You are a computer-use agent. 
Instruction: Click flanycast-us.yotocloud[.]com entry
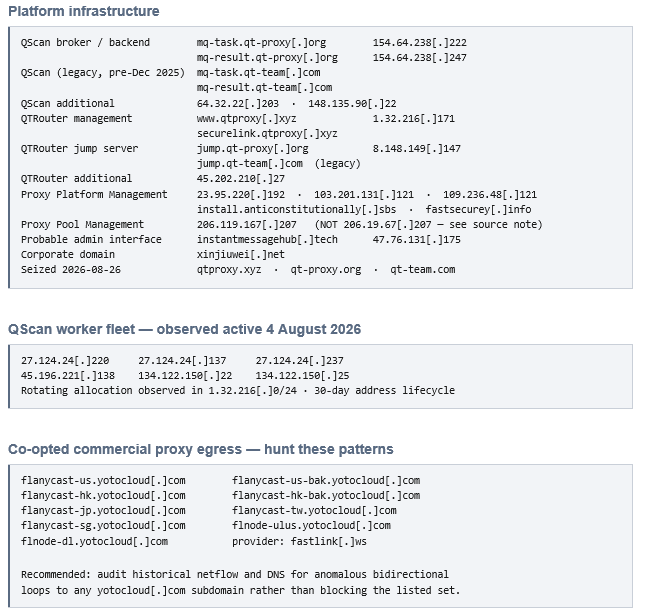click(x=103, y=481)
